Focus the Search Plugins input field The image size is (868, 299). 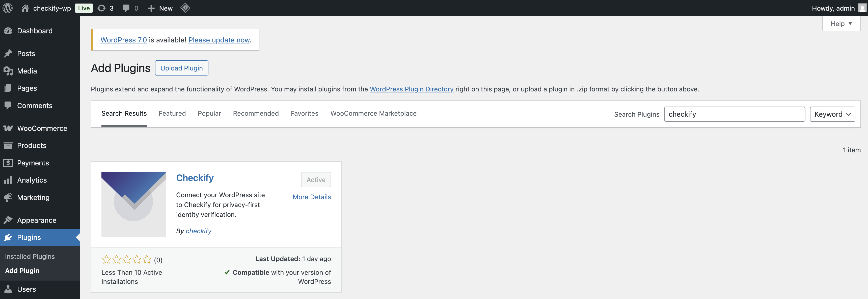tap(735, 114)
